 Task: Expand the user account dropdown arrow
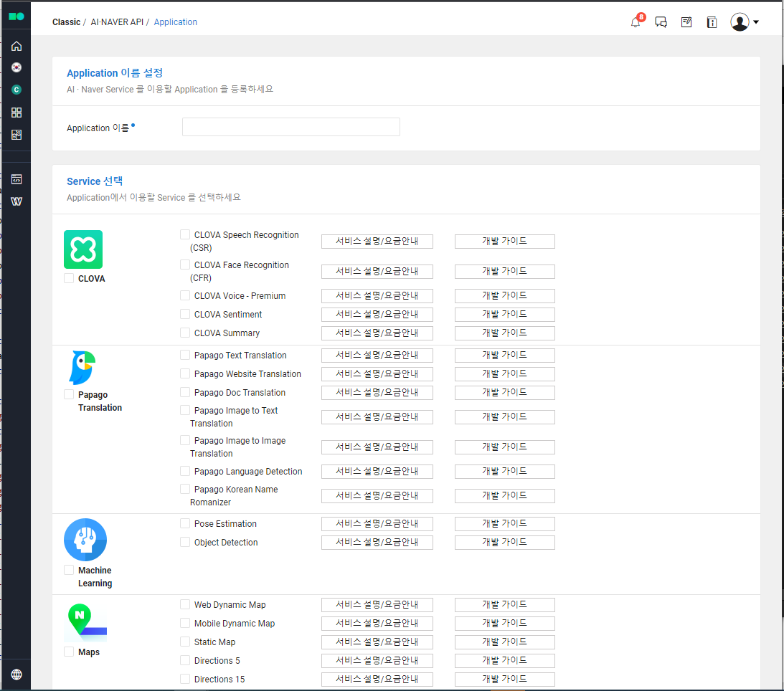756,22
